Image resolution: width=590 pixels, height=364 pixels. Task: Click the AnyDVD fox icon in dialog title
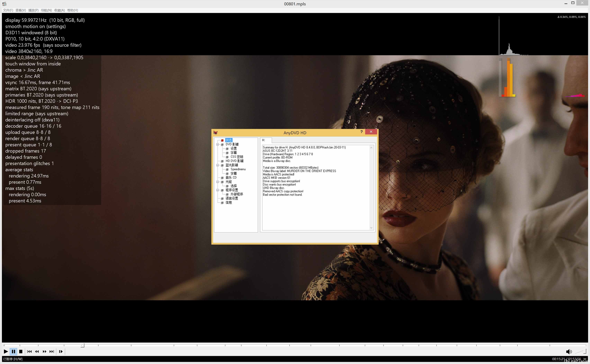click(x=215, y=133)
